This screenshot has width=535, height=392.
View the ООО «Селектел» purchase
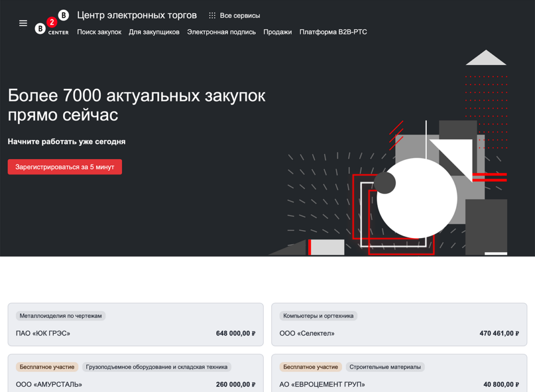pyautogui.click(x=307, y=332)
